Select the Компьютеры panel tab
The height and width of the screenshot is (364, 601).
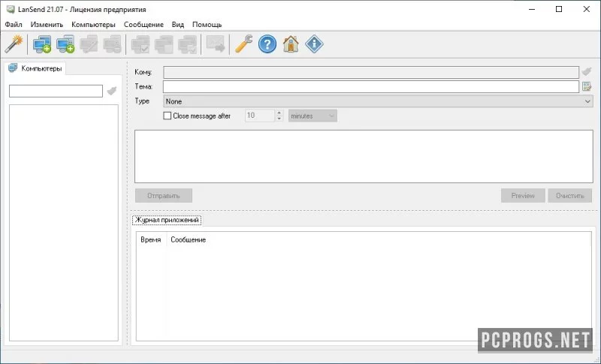[x=35, y=68]
